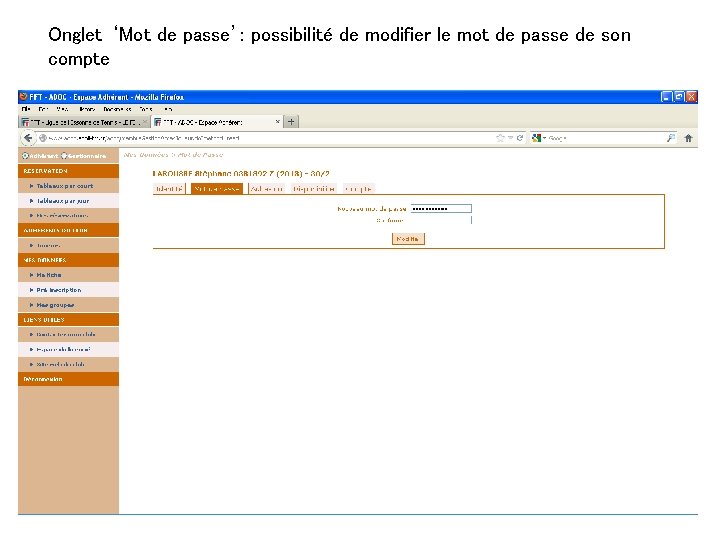Open the View menu
The width and height of the screenshot is (720, 540).
tap(62, 109)
